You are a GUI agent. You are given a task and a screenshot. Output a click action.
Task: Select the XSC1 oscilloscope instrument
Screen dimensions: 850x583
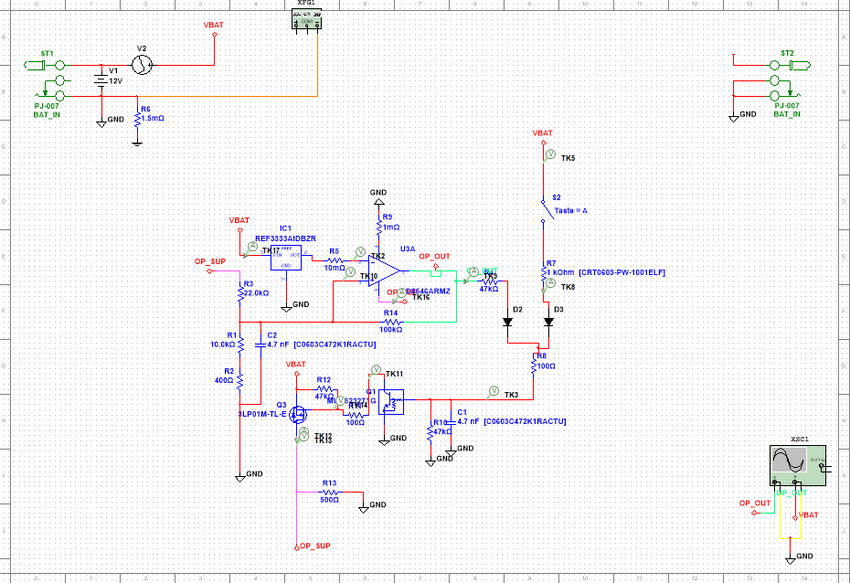[796, 466]
